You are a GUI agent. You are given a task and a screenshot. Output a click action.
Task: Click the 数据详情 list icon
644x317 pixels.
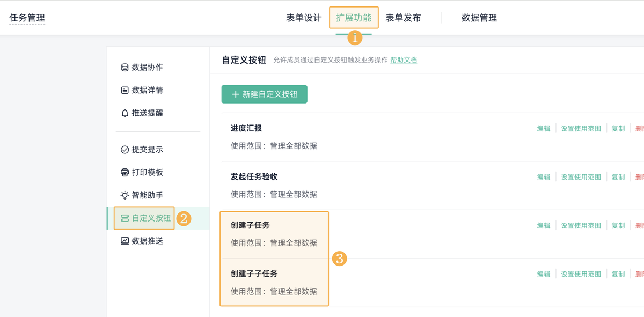[x=125, y=90]
